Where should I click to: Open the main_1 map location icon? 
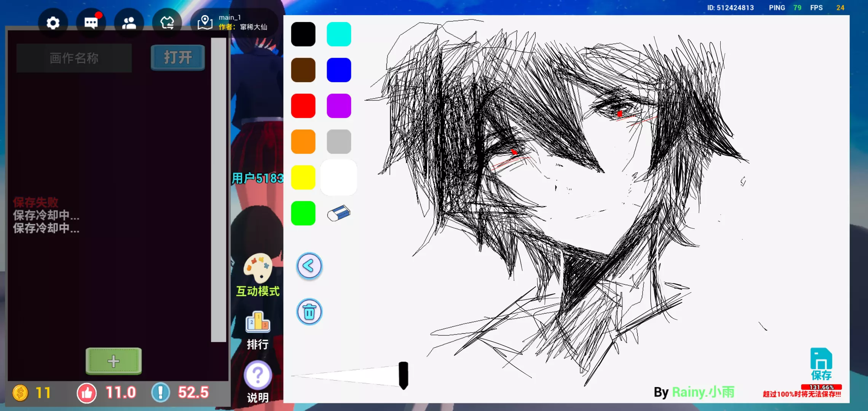(205, 22)
